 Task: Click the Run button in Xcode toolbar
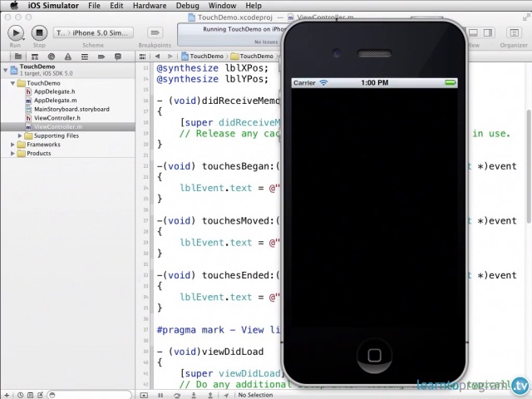(x=16, y=33)
